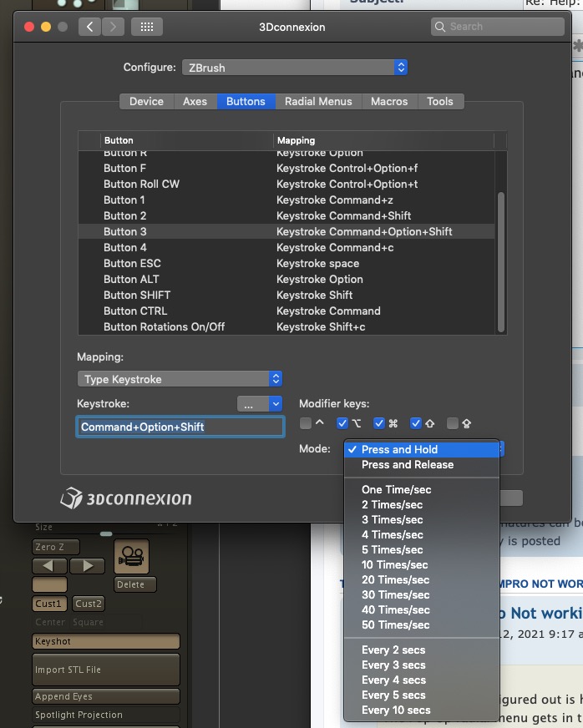The width and height of the screenshot is (583, 728).
Task: Choose Press and Release mode
Action: [422, 465]
